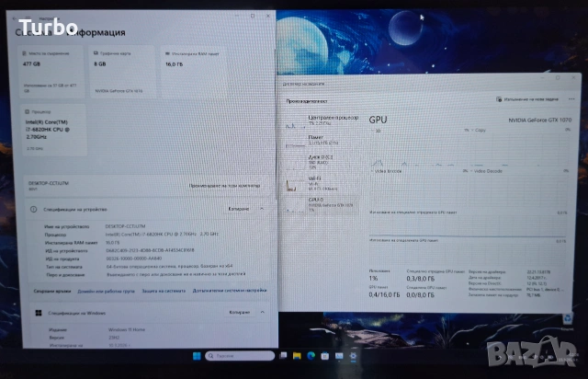
Task: Go back in Settings window
Action: (15, 18)
